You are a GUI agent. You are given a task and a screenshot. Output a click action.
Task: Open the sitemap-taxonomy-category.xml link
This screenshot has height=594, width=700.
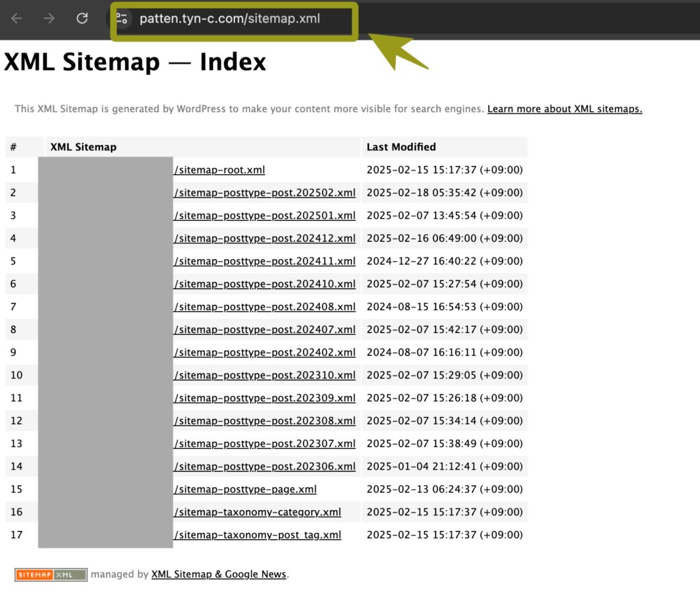point(257,512)
